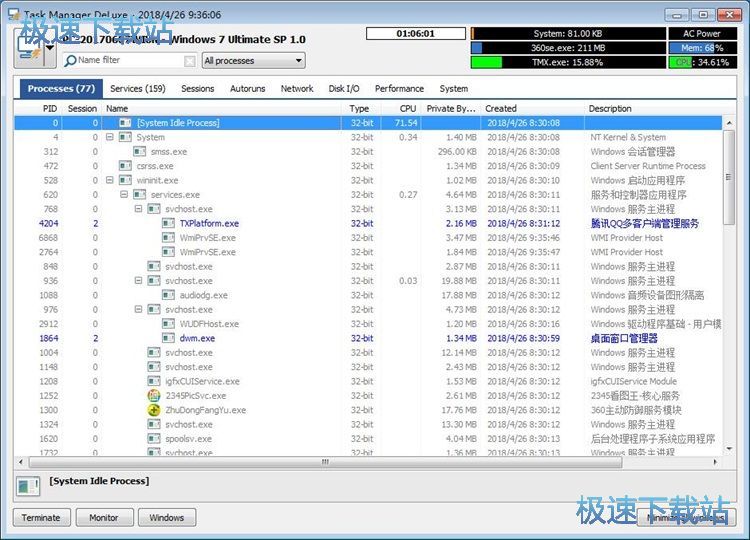Click the 360se.exe: 211 MB bar
This screenshot has width=750, height=540.
(x=568, y=48)
